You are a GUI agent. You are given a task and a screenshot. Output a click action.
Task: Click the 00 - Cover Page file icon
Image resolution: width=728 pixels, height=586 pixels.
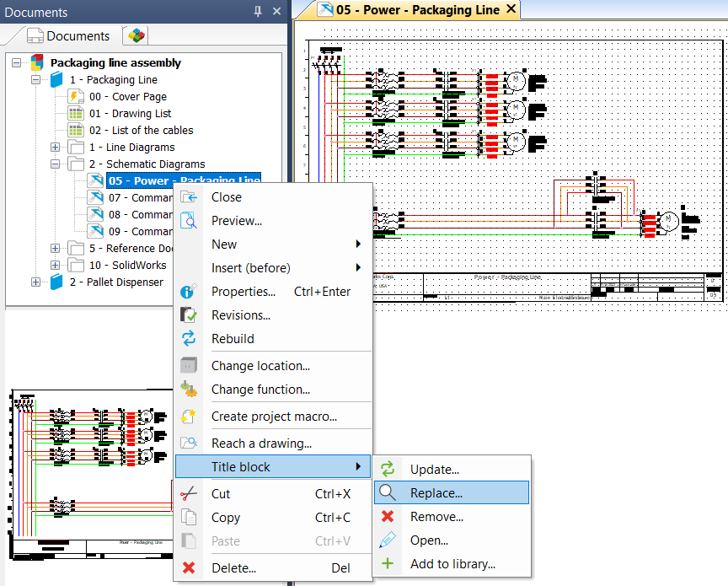[77, 97]
